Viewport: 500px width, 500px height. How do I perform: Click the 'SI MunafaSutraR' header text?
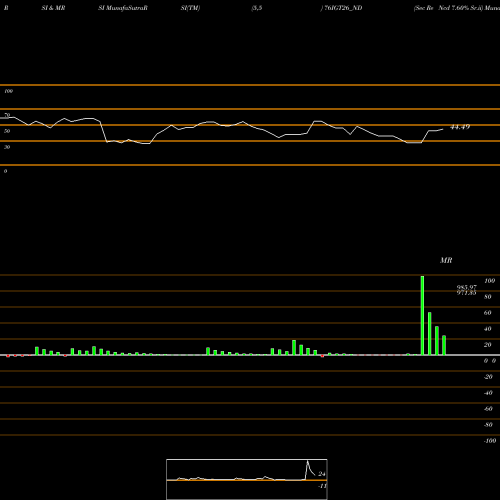tap(123, 8)
